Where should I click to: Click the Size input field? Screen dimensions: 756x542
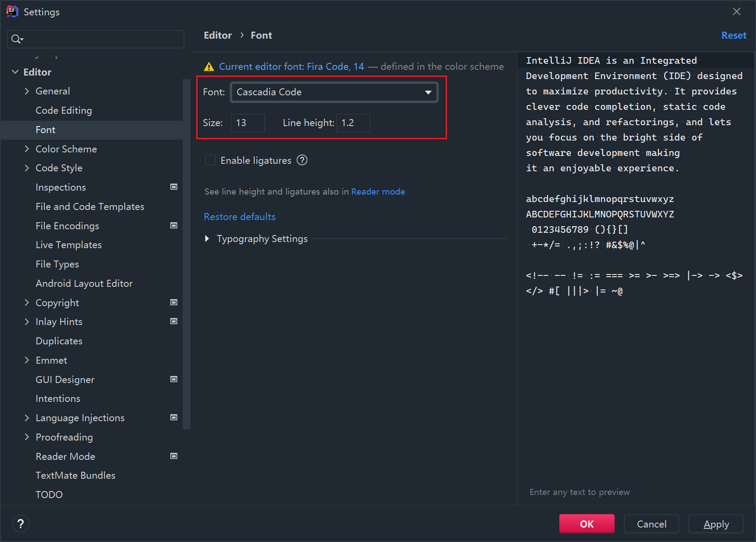248,123
